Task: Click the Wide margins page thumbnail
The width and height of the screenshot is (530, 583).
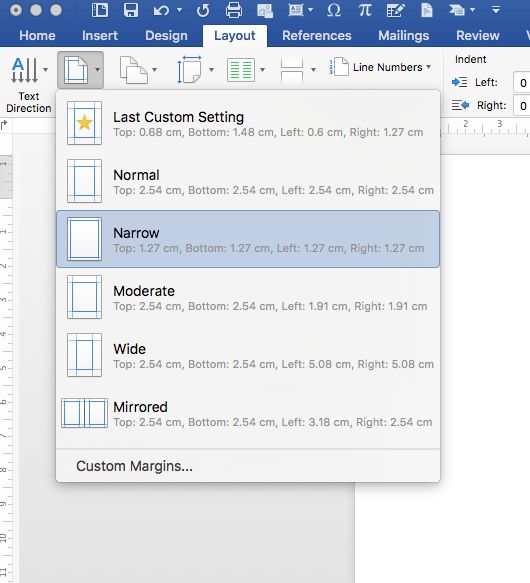Action: pos(84,355)
